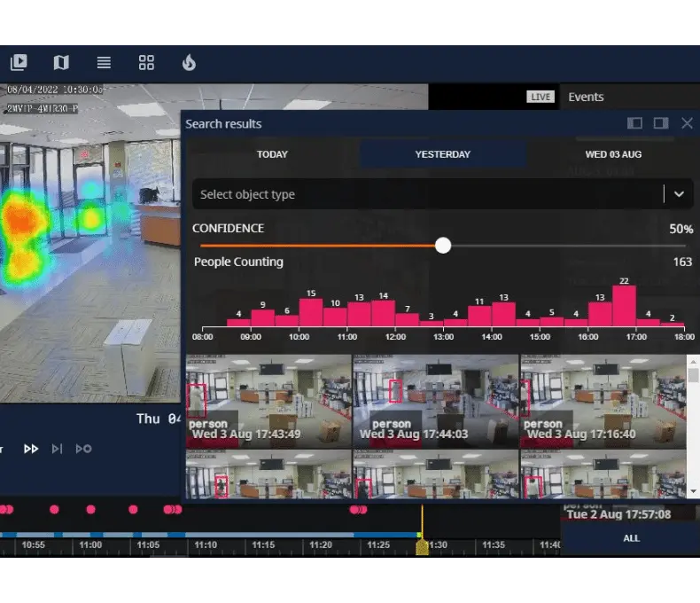Open the list view icon
The height and width of the screenshot is (603, 700).
coord(104,62)
